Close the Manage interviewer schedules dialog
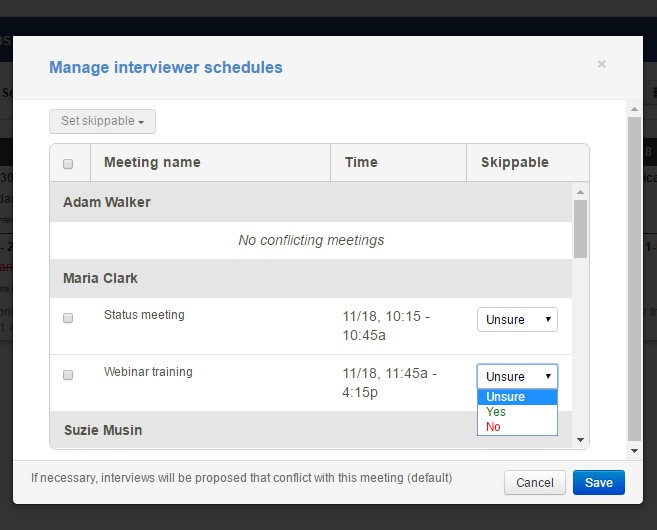 [601, 65]
